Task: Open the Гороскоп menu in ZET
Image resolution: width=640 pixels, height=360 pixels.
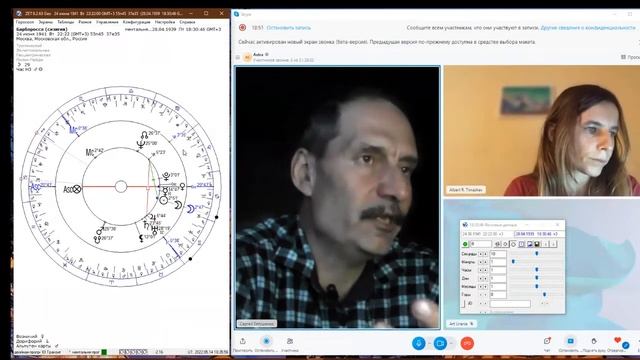Action: click(x=25, y=22)
